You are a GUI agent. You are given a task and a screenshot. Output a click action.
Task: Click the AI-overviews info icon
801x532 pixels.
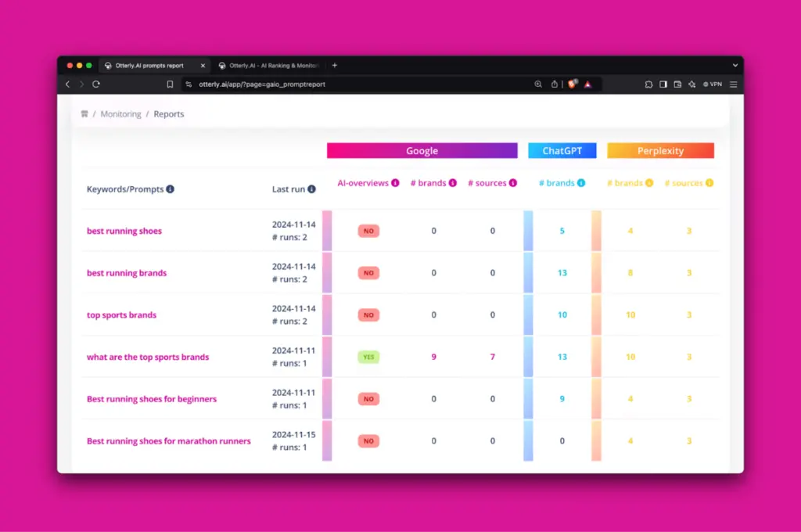[395, 183]
